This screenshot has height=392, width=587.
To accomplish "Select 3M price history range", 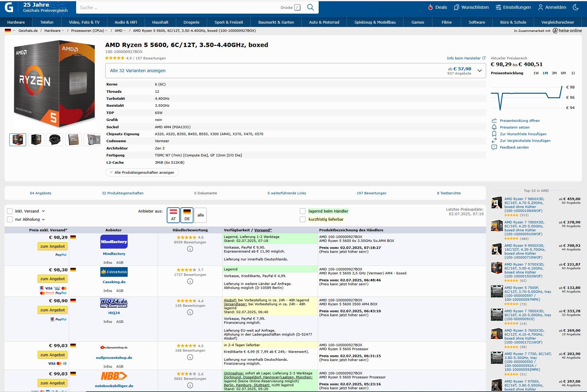I will pyautogui.click(x=554, y=73).
